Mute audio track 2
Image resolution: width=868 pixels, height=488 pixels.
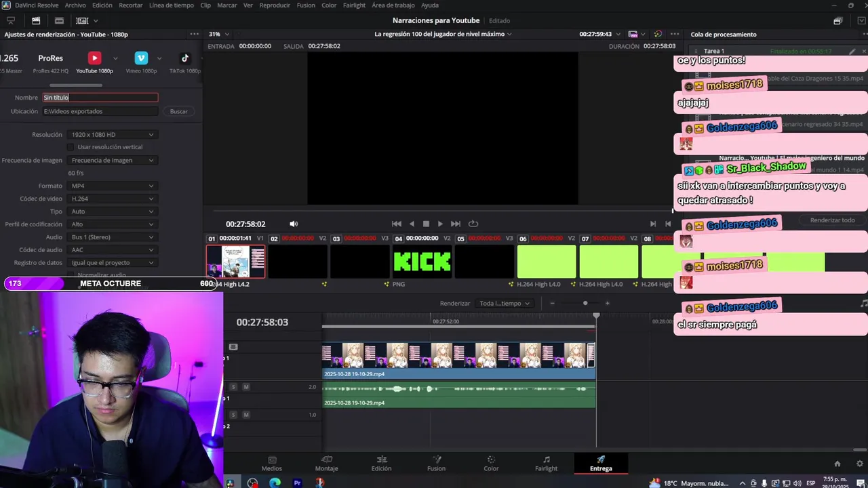coord(246,415)
